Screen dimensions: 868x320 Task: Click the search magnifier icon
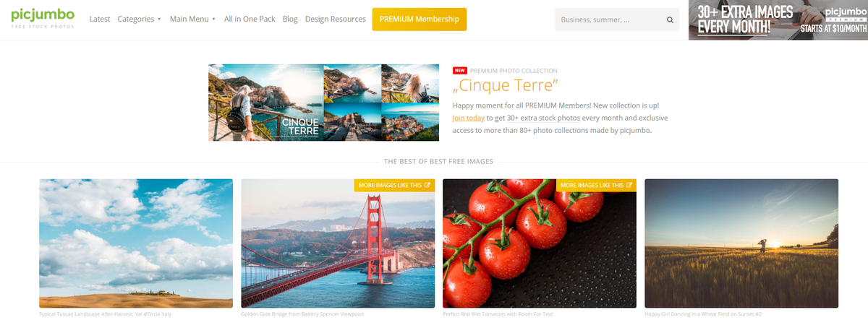[x=670, y=20]
